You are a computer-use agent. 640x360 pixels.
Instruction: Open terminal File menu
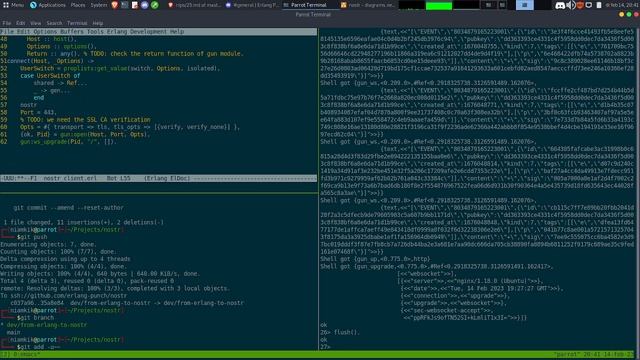7,23
